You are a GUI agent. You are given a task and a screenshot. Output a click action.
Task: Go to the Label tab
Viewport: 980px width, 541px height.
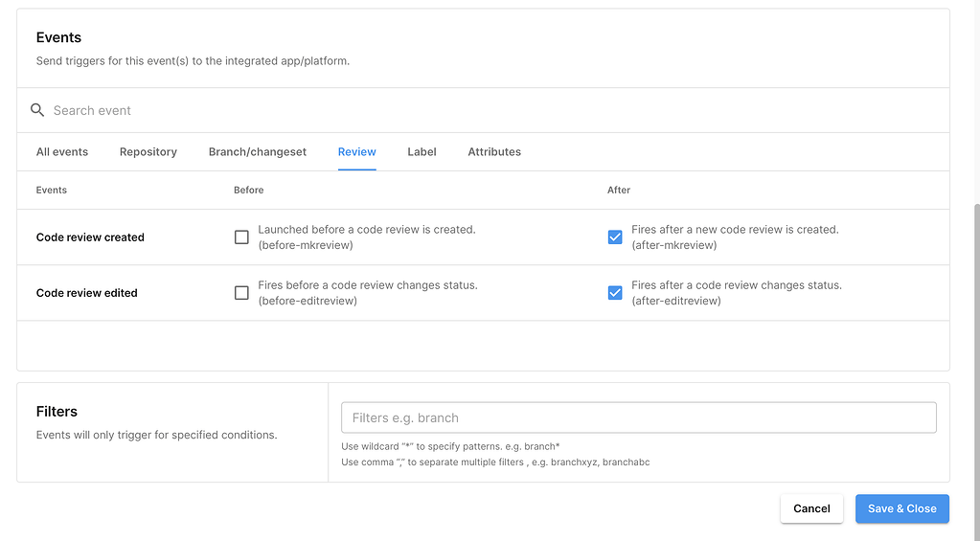click(x=422, y=152)
